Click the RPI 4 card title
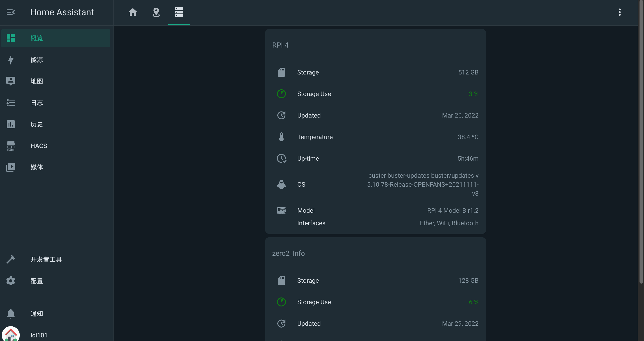Screen dimensions: 644x341 (x=280, y=45)
